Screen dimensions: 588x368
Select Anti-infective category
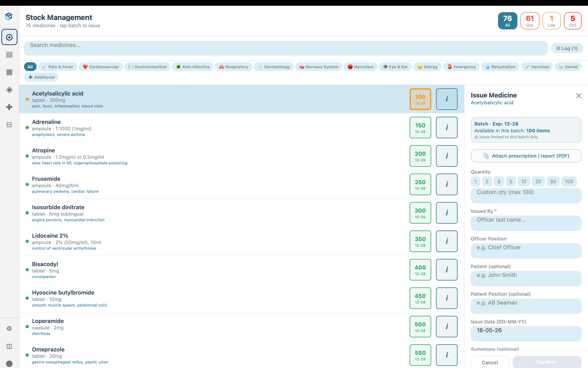[x=193, y=67]
